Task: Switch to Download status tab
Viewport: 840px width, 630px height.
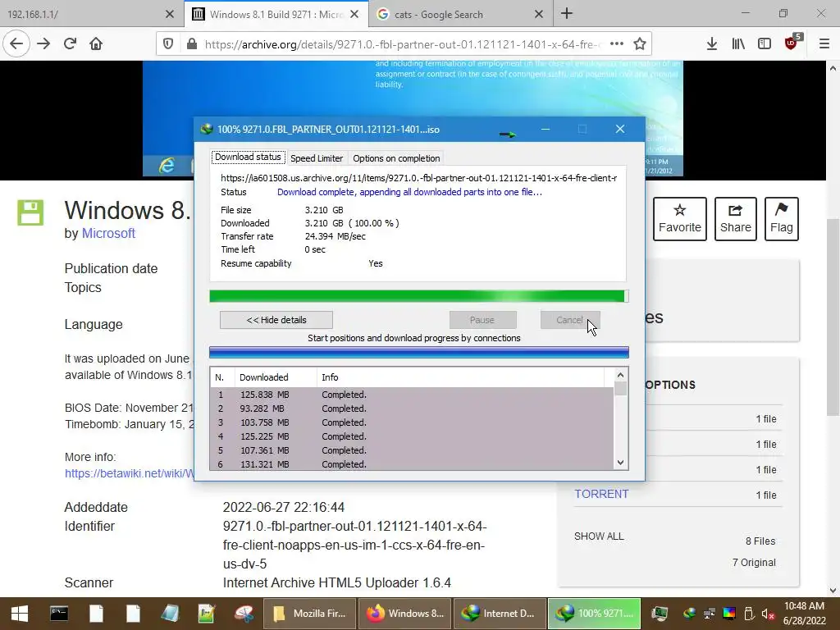Action: [248, 157]
